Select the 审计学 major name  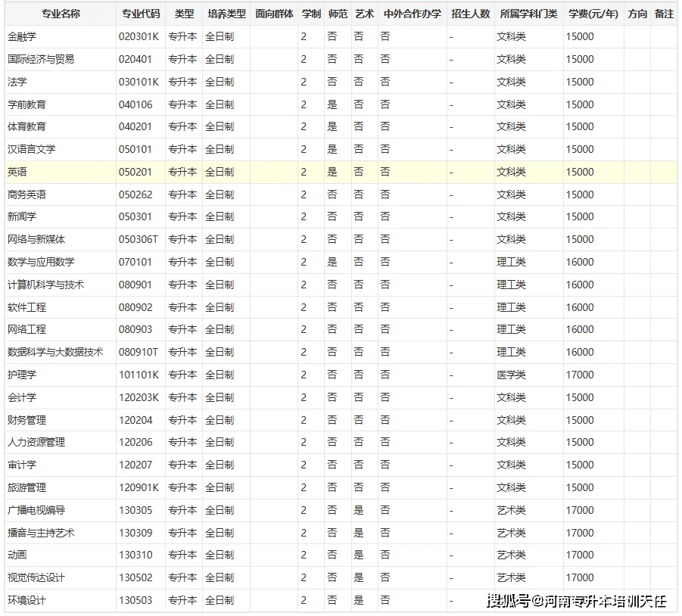(22, 465)
